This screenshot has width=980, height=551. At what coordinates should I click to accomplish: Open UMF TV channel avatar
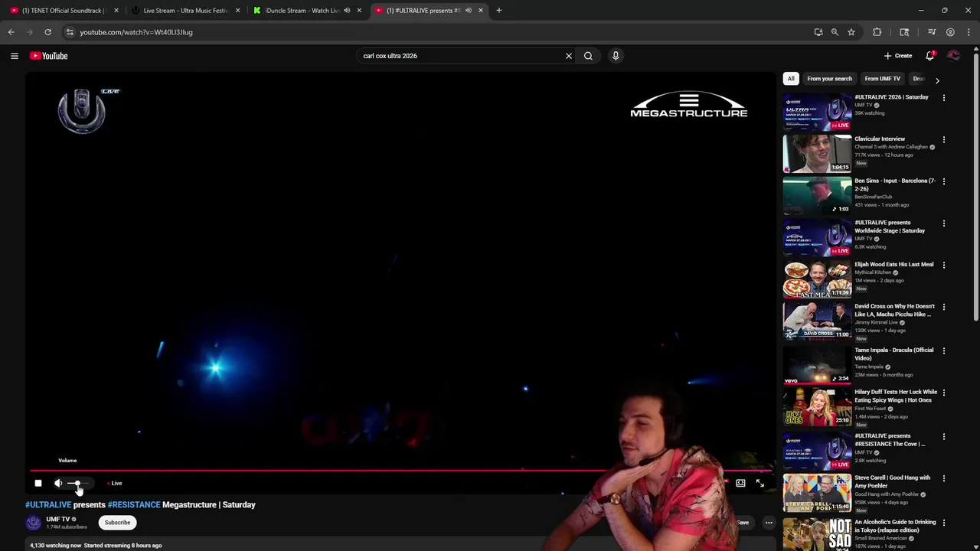coord(33,523)
